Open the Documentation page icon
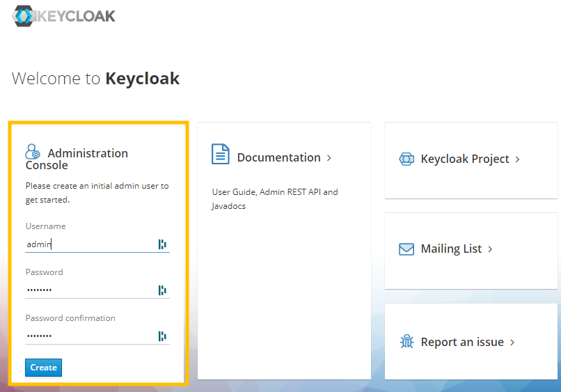 [x=221, y=154]
